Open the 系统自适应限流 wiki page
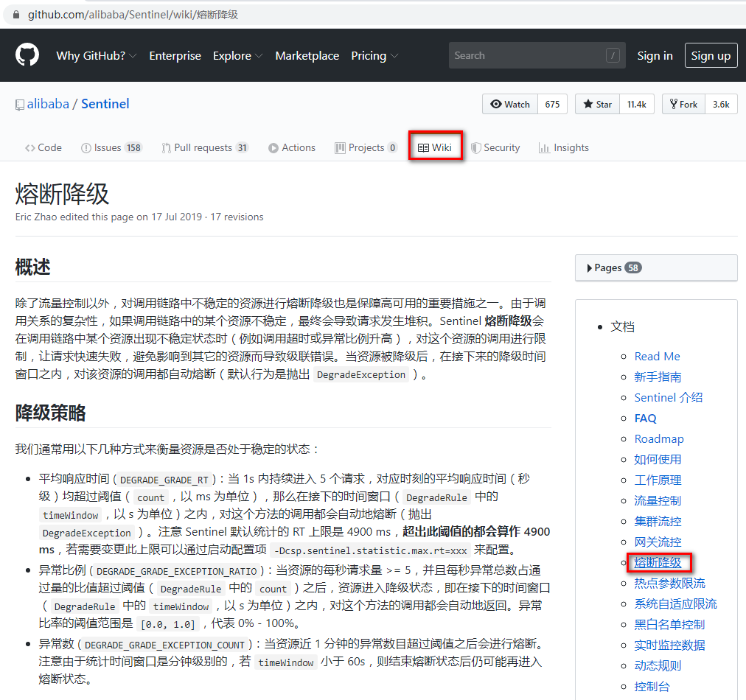The image size is (746, 700). point(675,604)
